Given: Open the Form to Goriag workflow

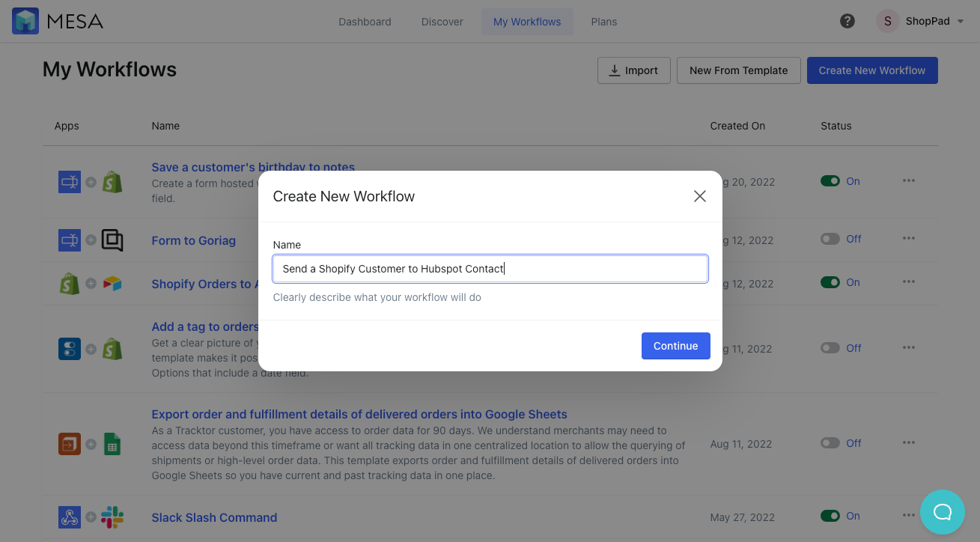Looking at the screenshot, I should coord(194,240).
